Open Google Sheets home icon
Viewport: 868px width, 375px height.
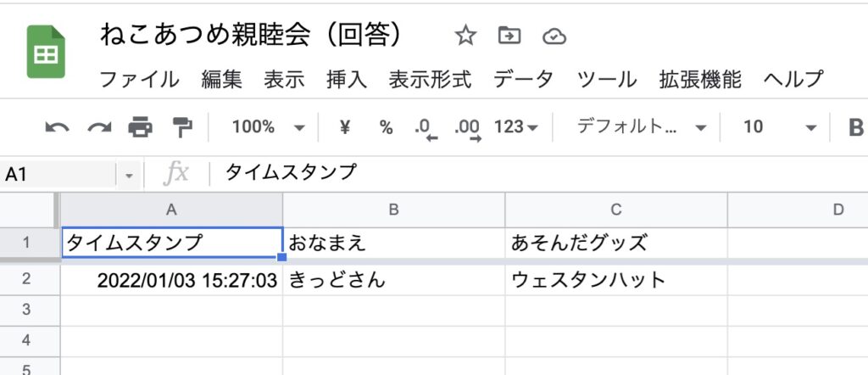46,52
